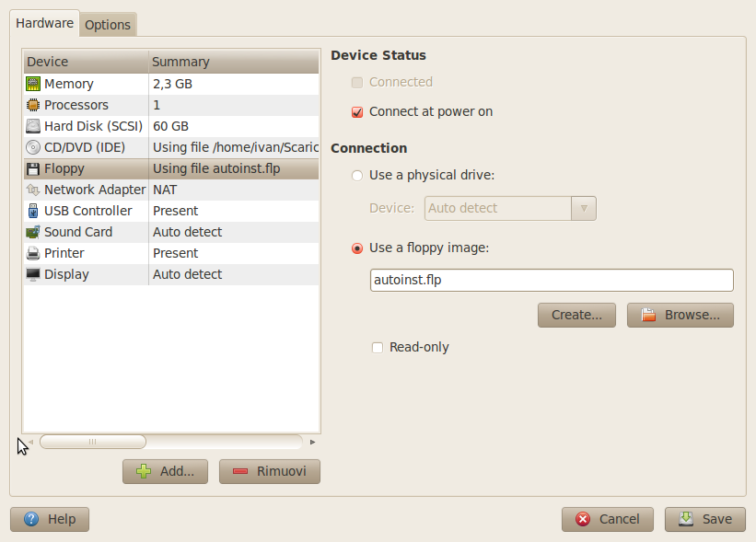Toggle Connect at power on checkbox

[357, 112]
